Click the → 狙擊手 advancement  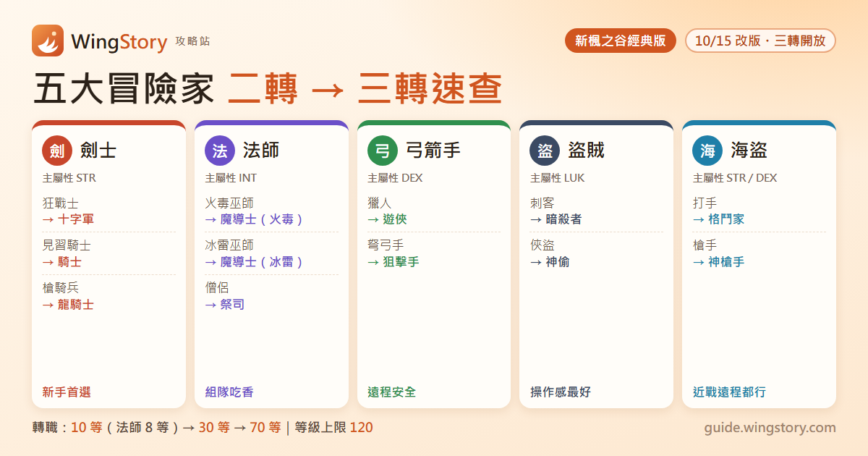[x=393, y=262]
